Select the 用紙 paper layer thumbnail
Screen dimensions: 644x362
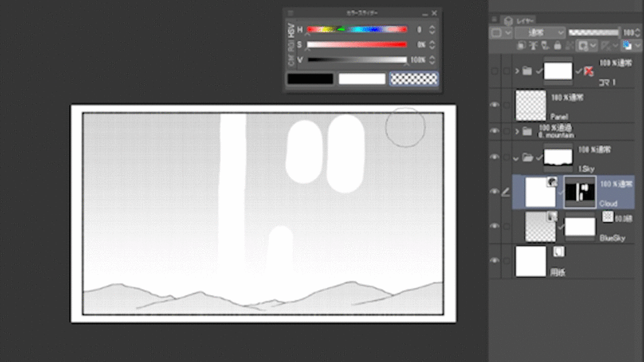coord(531,261)
